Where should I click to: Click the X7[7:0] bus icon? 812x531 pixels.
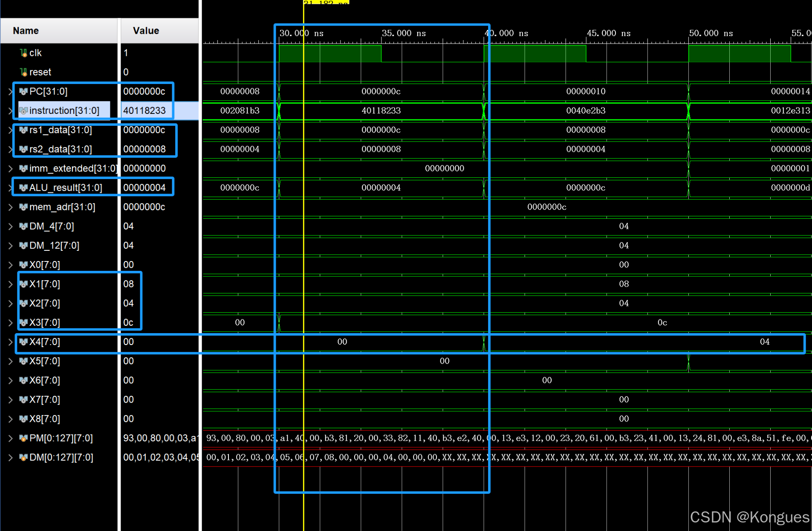click(x=23, y=400)
